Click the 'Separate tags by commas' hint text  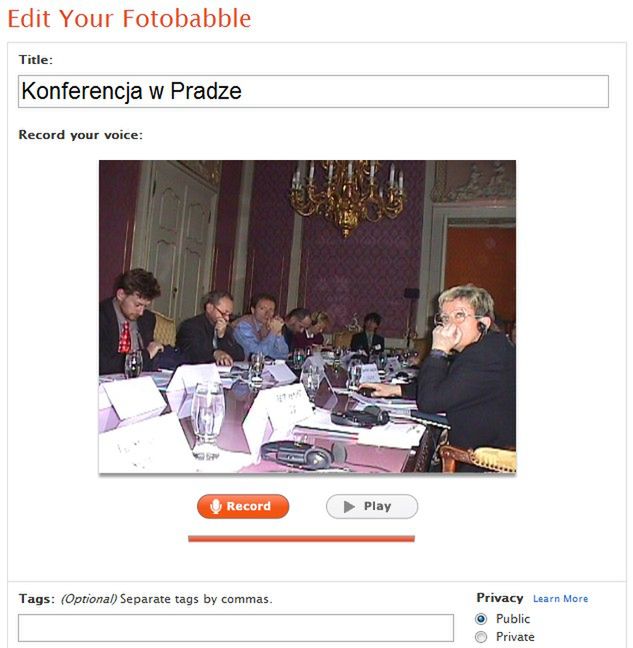[x=196, y=599]
